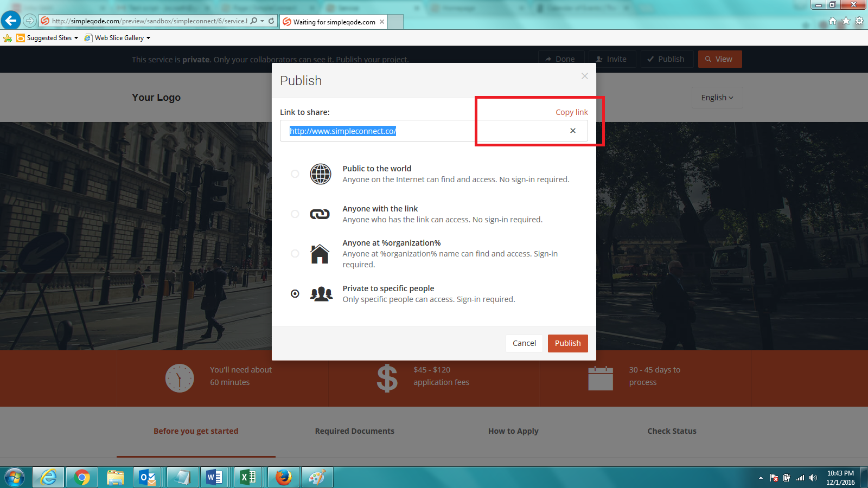Click the Publish button in the top bar
This screenshot has height=488, width=868.
click(667, 59)
